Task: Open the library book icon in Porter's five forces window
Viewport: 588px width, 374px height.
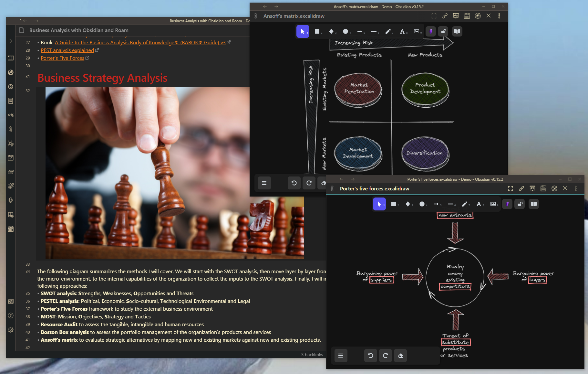Action: click(x=534, y=204)
